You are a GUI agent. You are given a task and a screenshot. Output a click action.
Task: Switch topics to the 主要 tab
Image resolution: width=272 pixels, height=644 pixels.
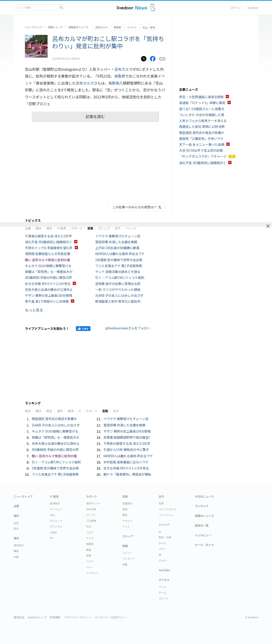[28, 228]
